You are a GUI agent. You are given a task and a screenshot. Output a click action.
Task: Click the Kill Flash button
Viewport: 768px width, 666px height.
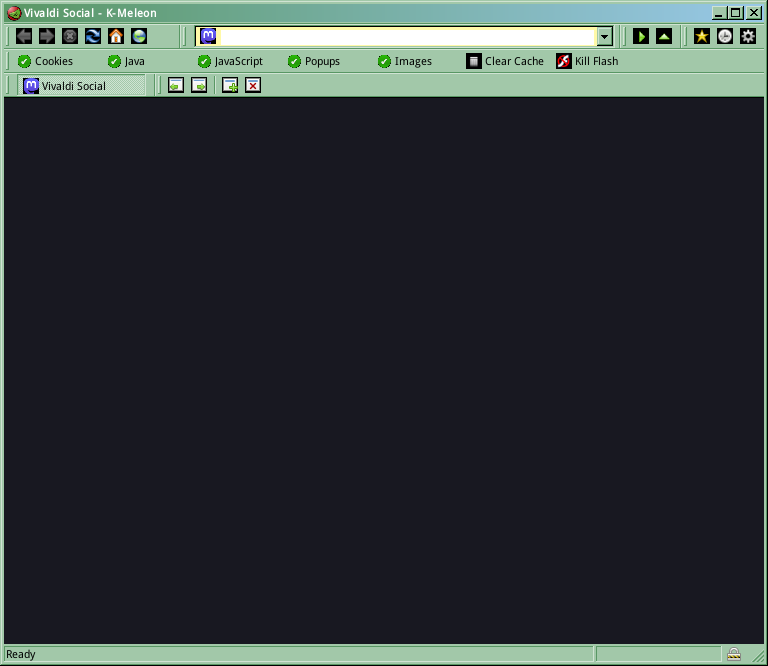click(587, 61)
